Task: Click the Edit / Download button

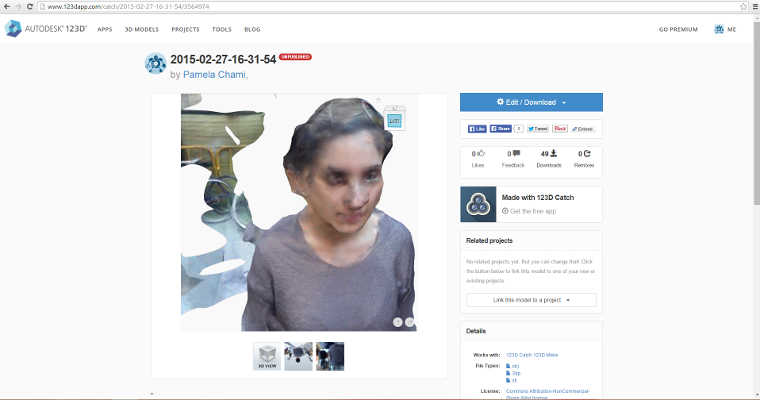Action: click(531, 102)
